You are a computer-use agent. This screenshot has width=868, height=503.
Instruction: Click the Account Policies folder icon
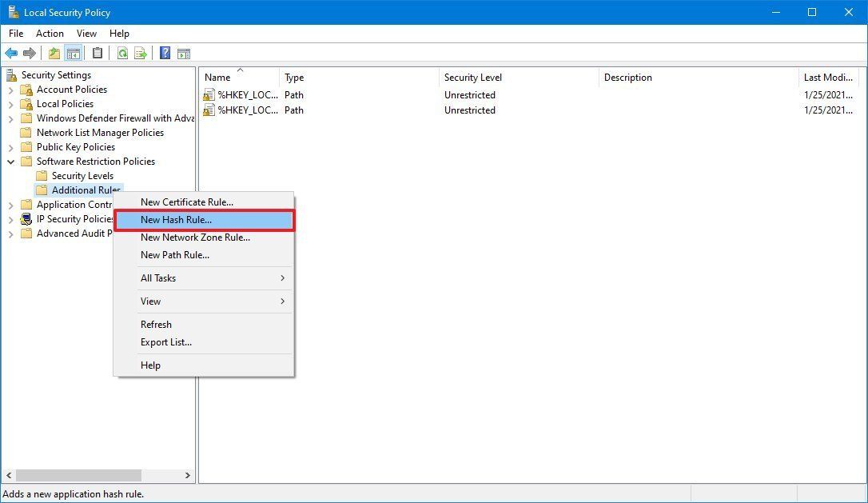coord(26,90)
